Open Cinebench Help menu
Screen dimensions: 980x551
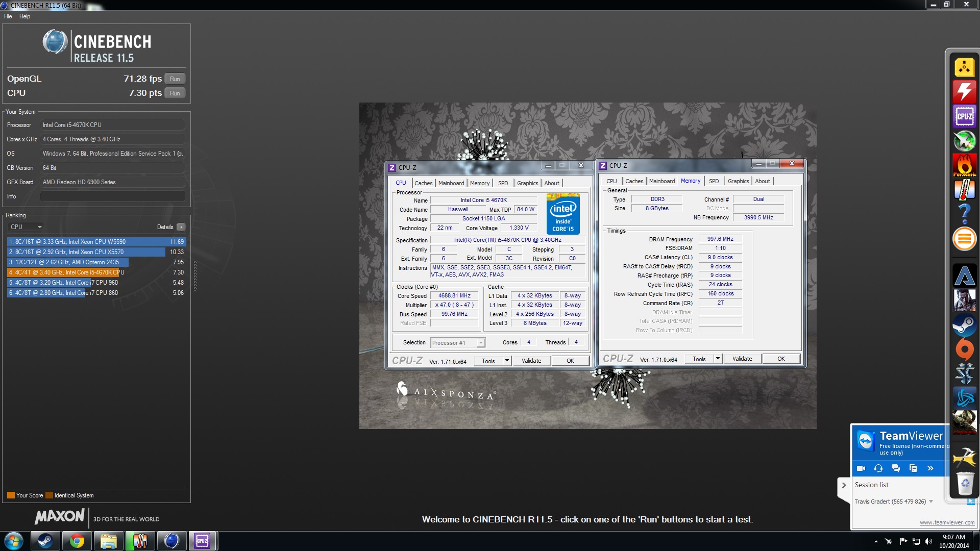pos(24,16)
